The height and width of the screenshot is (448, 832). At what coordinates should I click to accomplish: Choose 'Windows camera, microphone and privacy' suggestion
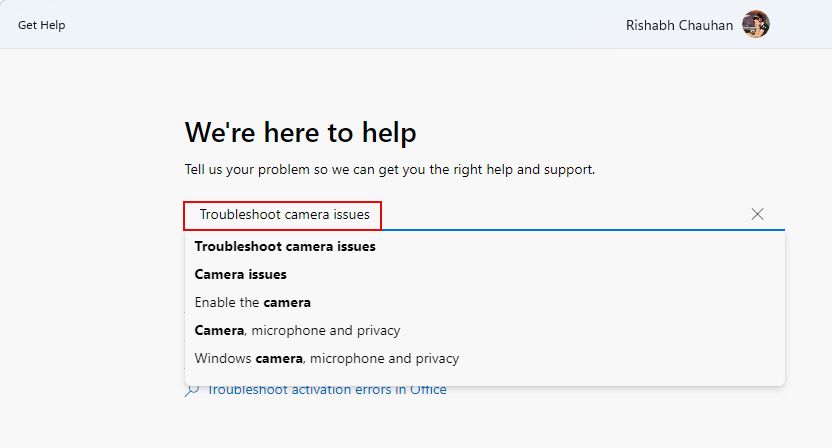click(326, 358)
